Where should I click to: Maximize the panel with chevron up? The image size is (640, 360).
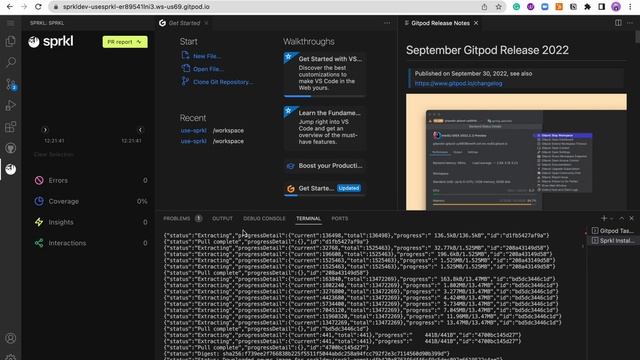click(622, 218)
